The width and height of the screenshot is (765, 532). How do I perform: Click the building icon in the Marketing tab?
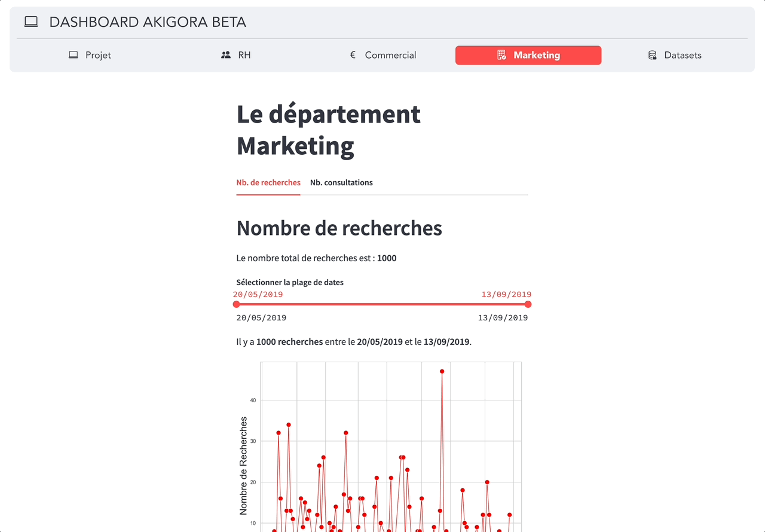pos(502,55)
